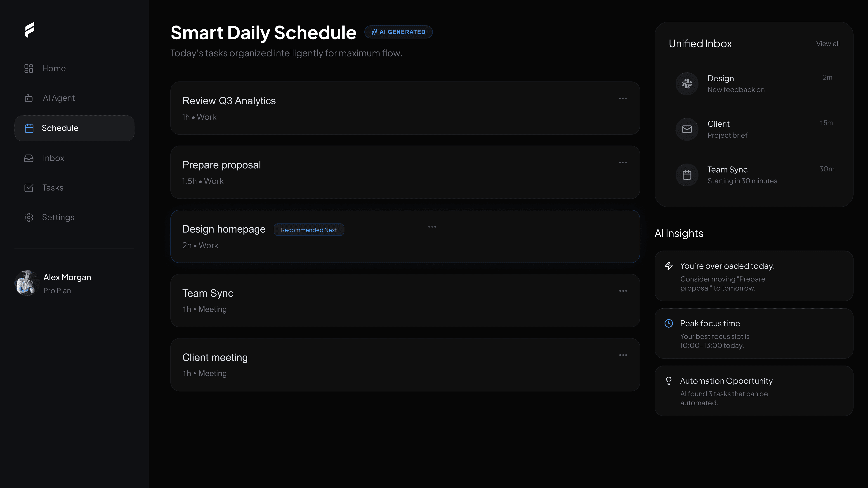
Task: Click the mail icon next to Client
Action: [687, 129]
